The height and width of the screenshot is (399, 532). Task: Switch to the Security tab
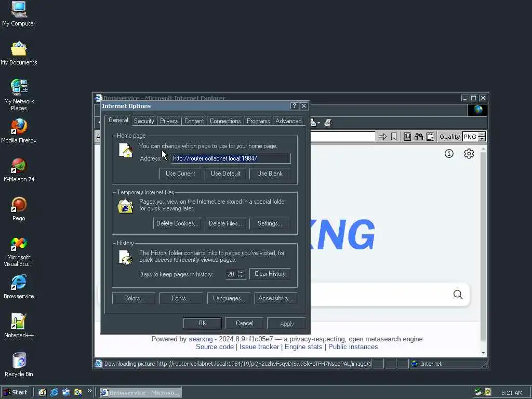144,121
